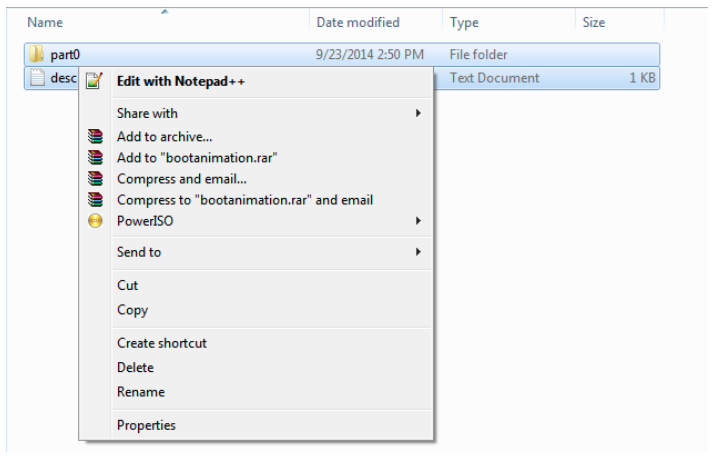
Task: Click WinRAR icon beside Compress to "bootanimation.rar" and email
Action: pos(95,200)
